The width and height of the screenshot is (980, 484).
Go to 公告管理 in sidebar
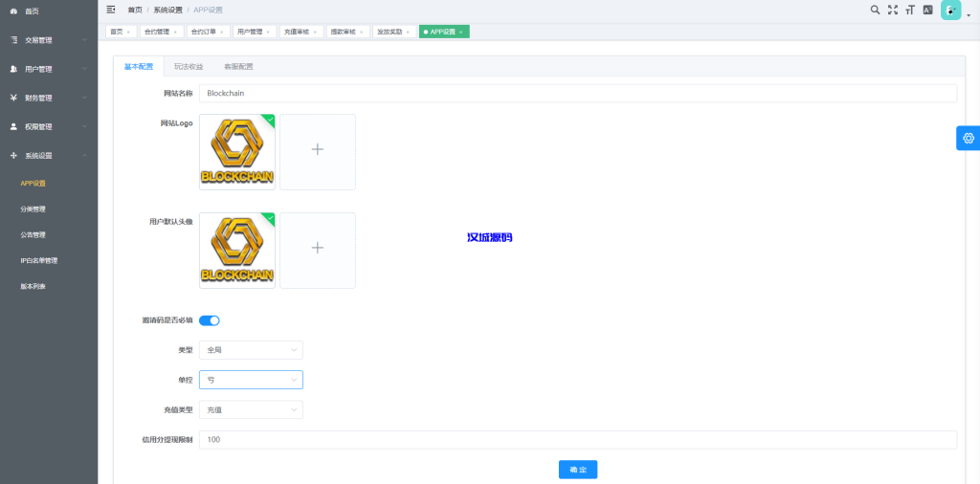(33, 234)
